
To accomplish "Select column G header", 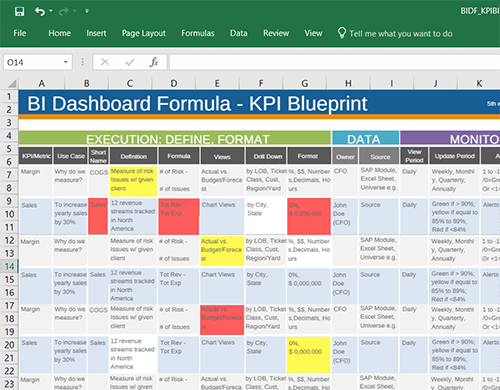I will [x=305, y=83].
